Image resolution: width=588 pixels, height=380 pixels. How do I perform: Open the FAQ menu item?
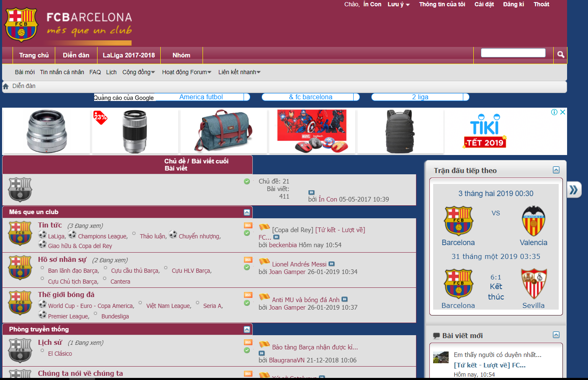click(x=95, y=72)
